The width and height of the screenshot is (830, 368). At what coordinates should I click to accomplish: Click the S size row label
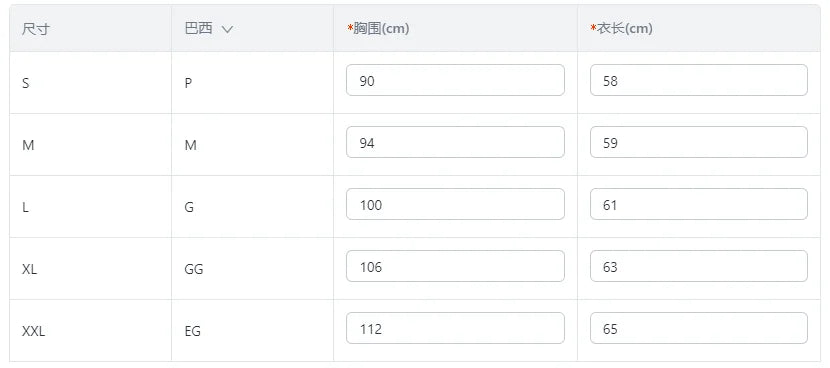[25, 84]
